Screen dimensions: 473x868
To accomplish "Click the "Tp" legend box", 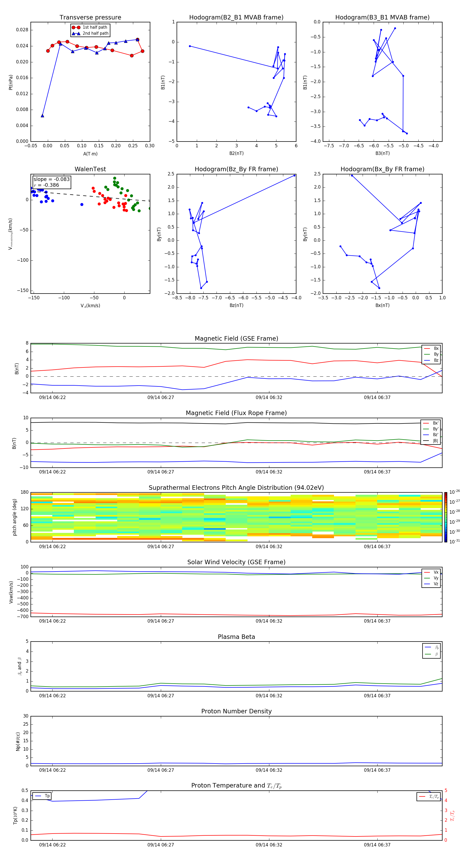I will point(42,796).
